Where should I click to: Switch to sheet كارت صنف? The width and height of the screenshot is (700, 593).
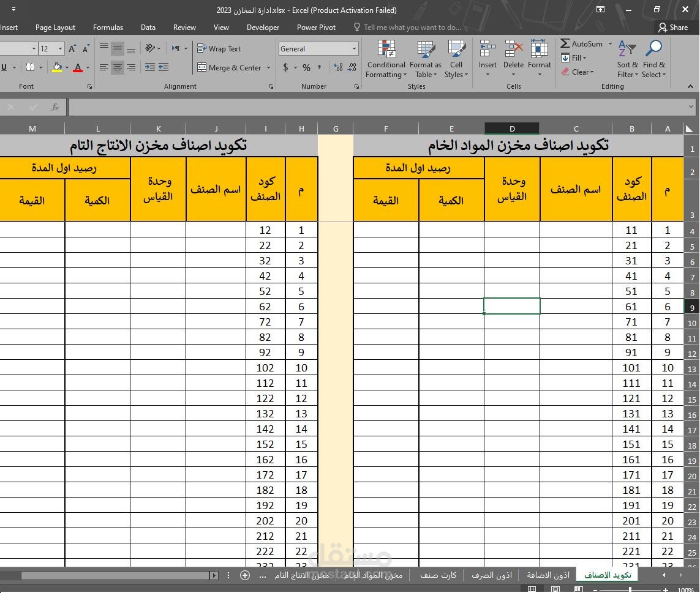438,575
